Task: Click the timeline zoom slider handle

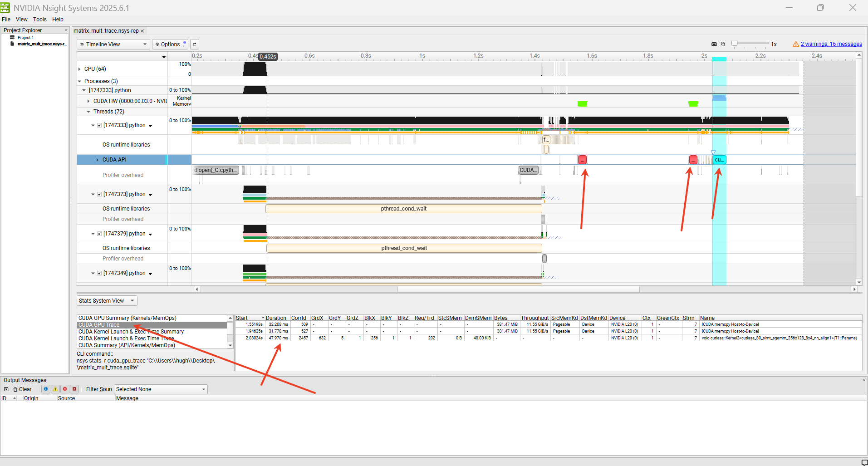Action: click(x=734, y=43)
